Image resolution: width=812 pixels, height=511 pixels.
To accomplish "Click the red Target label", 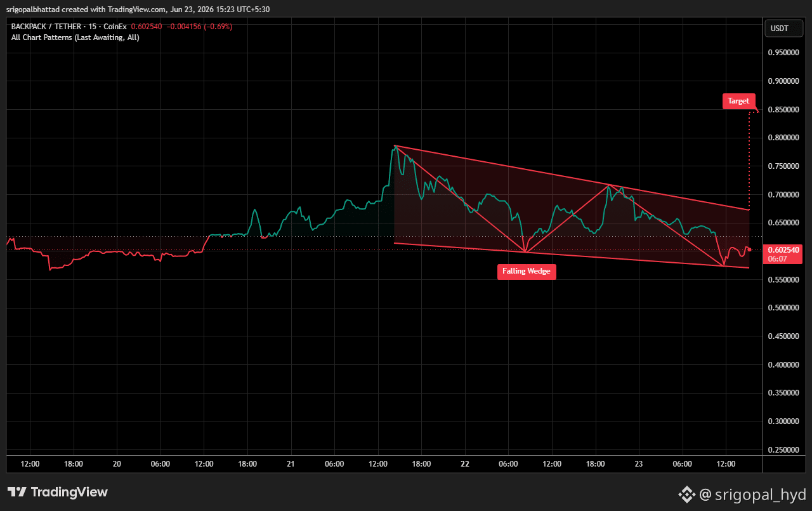I will (x=738, y=101).
